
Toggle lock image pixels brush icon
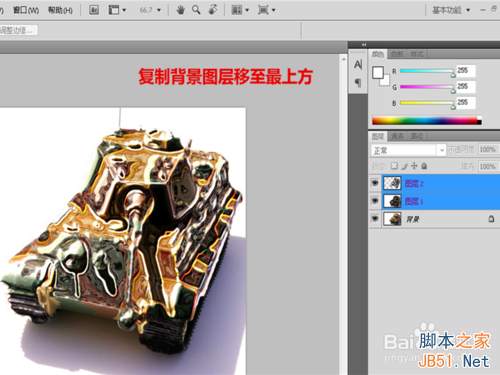tap(404, 166)
